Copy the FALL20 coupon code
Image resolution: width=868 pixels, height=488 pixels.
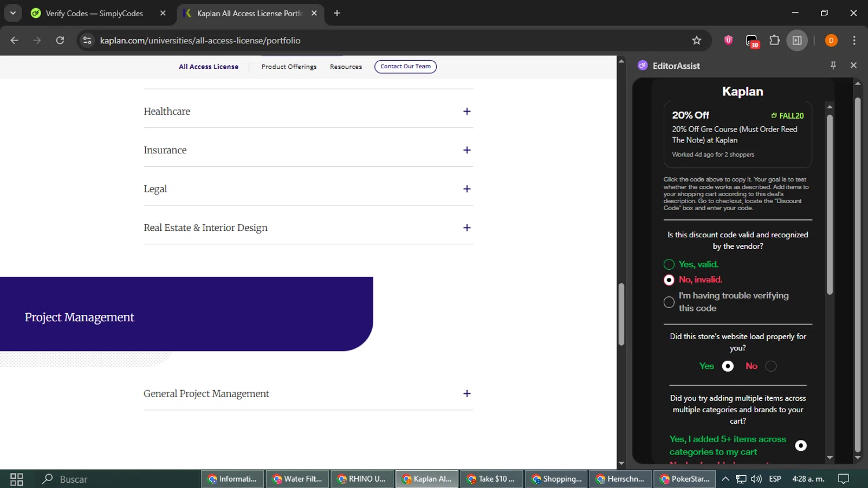(788, 116)
